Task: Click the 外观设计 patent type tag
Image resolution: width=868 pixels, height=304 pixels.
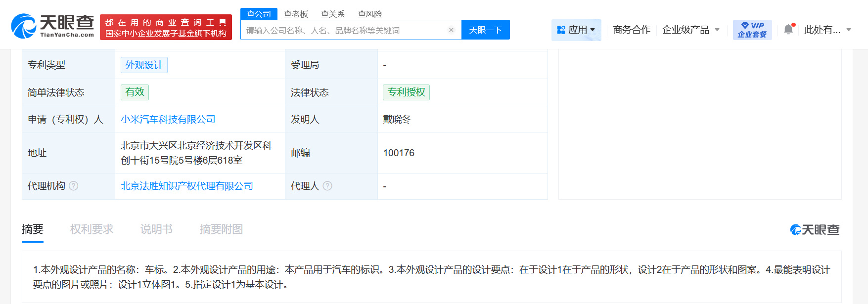Action: point(144,65)
